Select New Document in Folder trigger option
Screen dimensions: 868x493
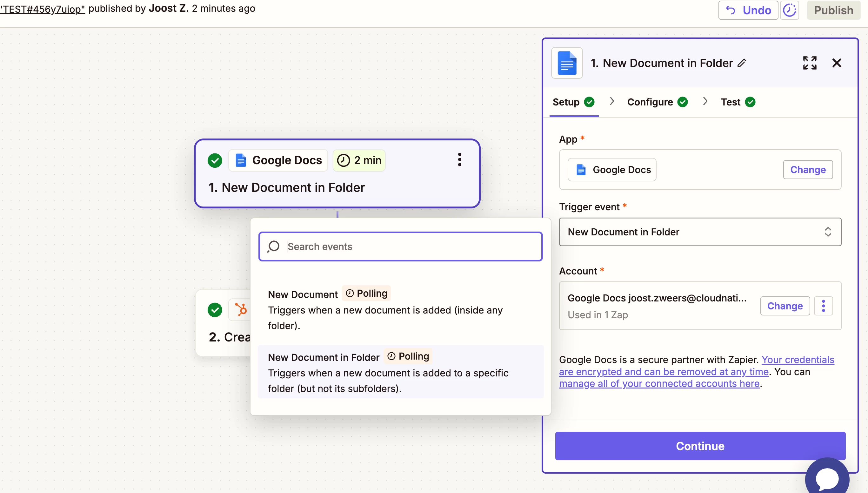point(400,372)
